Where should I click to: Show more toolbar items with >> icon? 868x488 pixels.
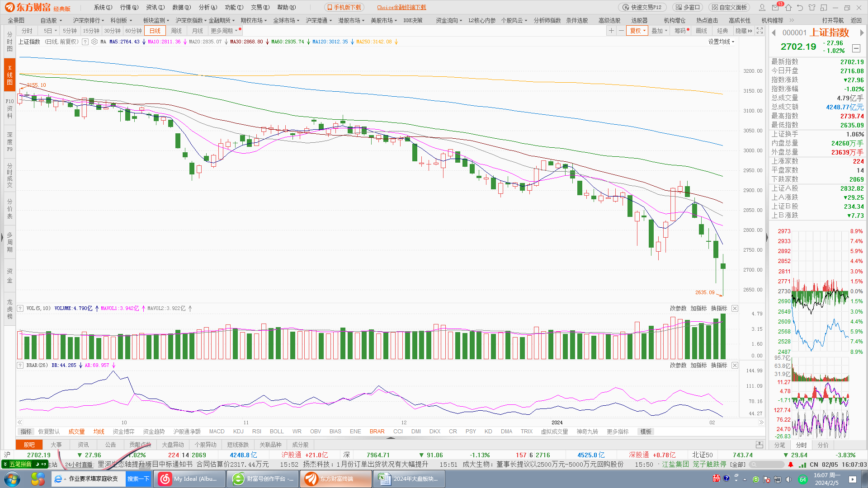click(x=792, y=20)
